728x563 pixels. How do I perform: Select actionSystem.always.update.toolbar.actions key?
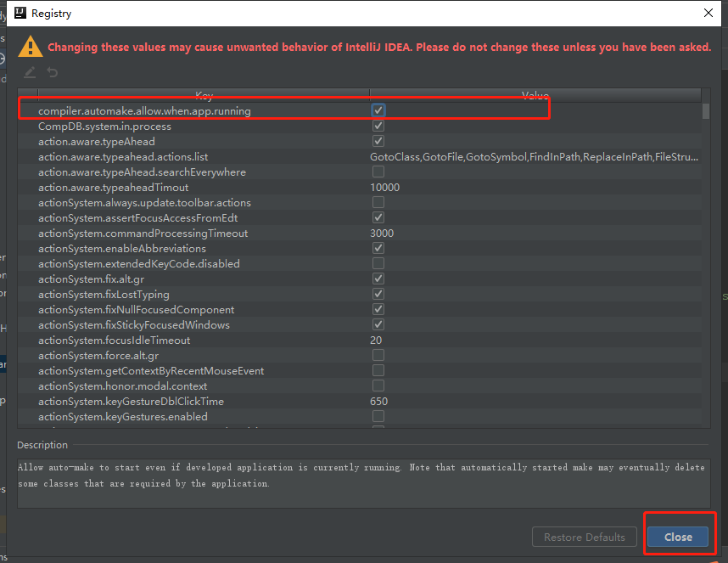click(144, 203)
